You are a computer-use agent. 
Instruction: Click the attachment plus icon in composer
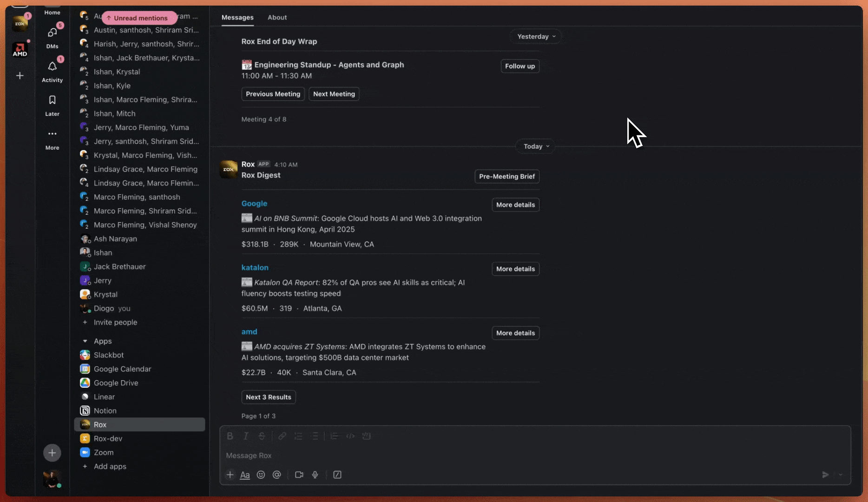pos(230,475)
